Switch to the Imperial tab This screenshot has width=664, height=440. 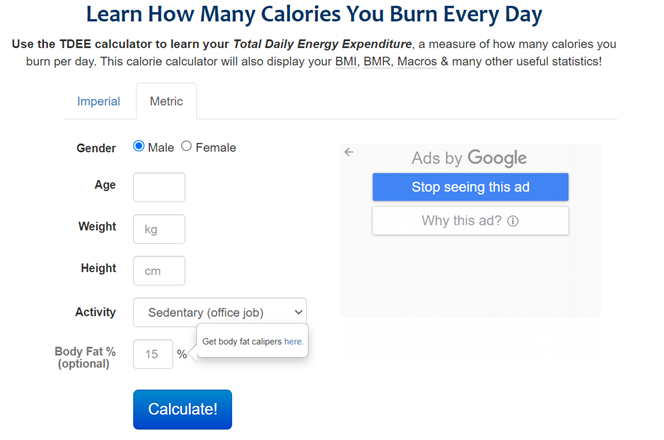(98, 101)
